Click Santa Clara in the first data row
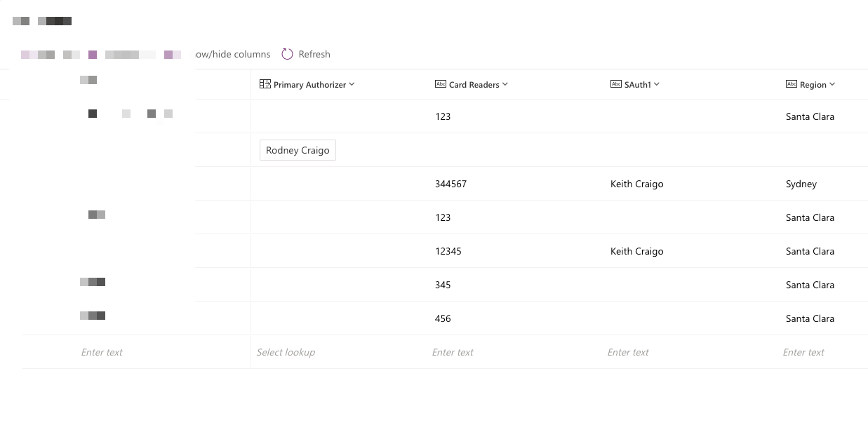The width and height of the screenshot is (868, 425). (810, 116)
